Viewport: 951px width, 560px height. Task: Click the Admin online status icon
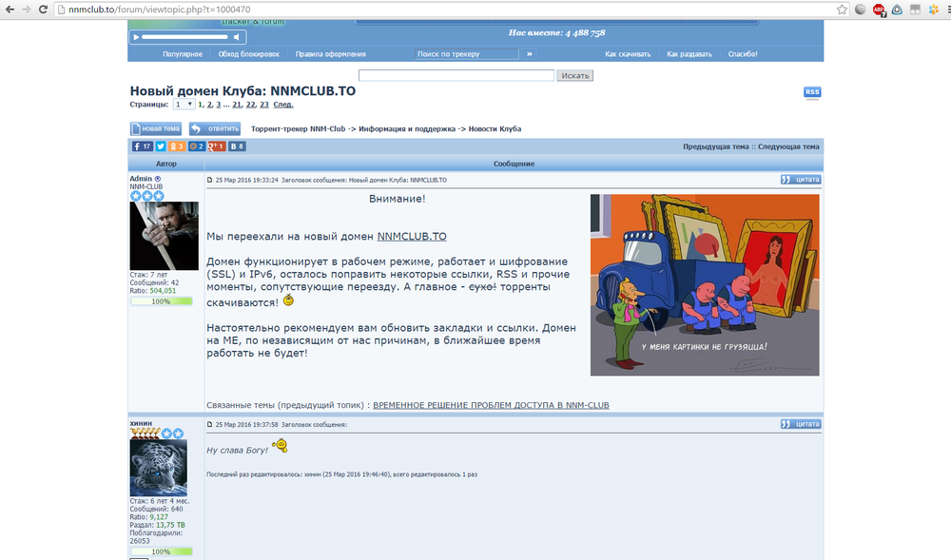(158, 179)
